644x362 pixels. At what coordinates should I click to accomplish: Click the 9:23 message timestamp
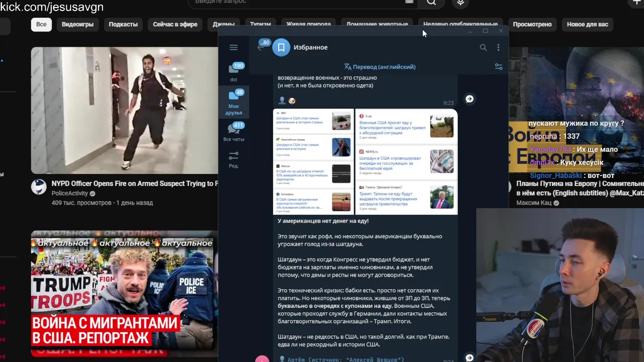point(448,103)
